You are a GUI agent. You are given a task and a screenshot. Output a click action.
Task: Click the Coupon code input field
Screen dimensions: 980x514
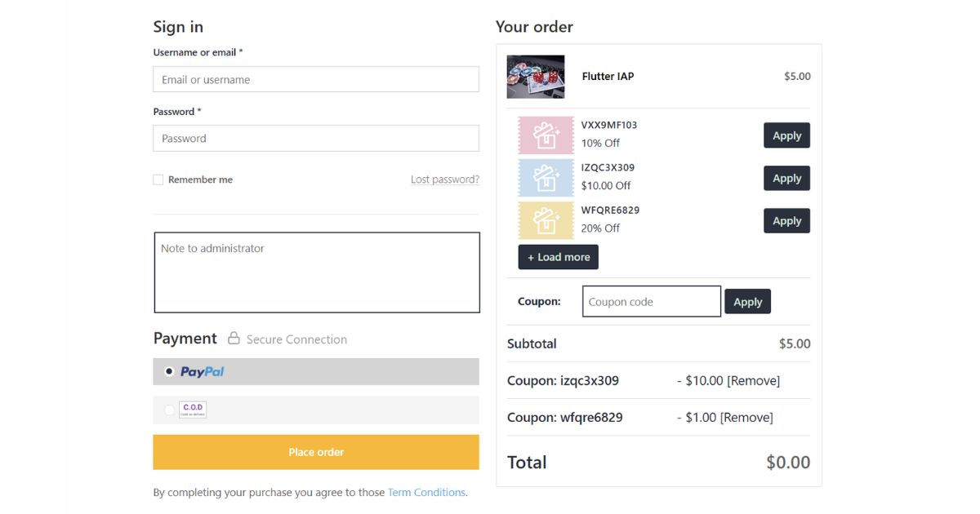[651, 301]
